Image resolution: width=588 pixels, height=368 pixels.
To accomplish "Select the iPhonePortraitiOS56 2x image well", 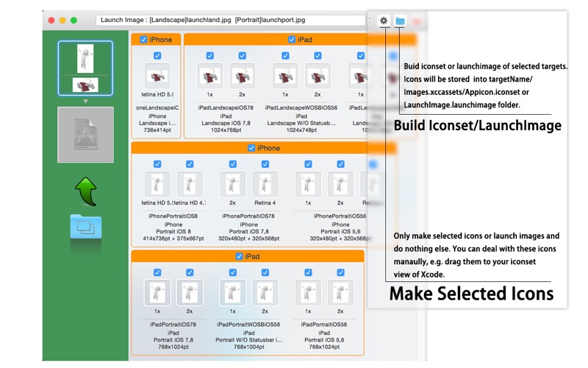I will tap(340, 184).
